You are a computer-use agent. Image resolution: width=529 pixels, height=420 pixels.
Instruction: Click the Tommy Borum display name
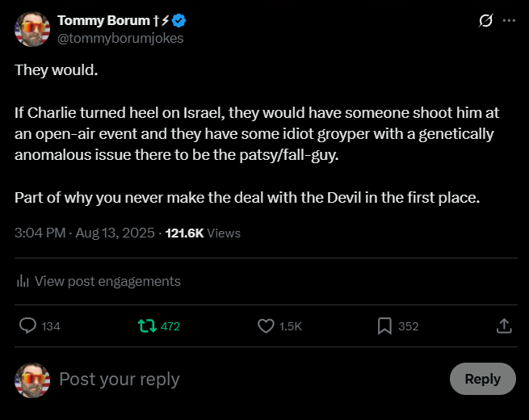click(103, 21)
